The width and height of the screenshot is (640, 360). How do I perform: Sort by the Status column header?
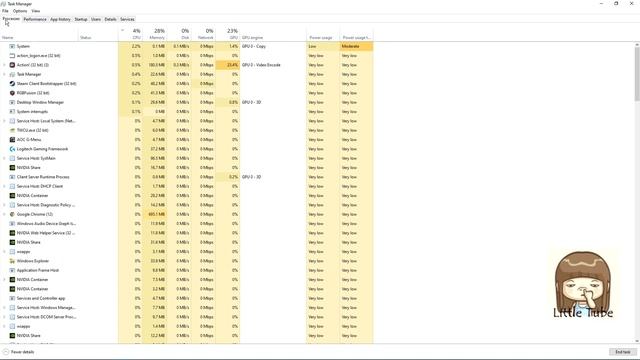[98, 34]
